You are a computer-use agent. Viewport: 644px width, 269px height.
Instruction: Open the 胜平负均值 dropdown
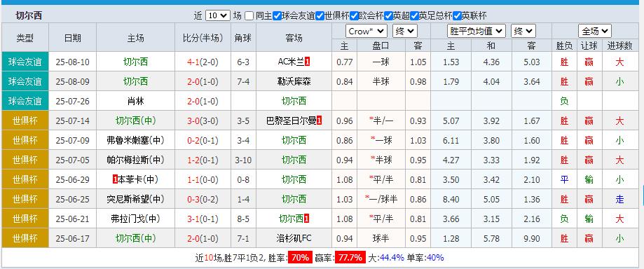[476, 32]
